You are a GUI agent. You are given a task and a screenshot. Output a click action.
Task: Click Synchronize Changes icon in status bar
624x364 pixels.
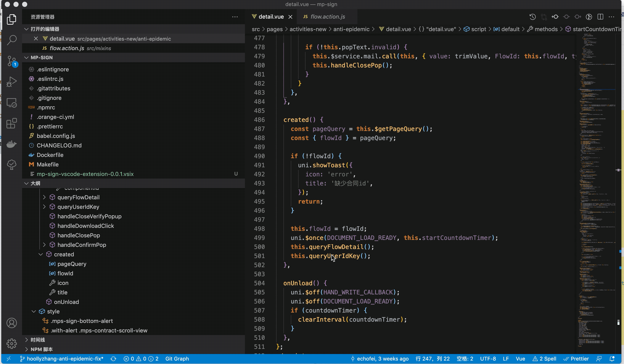click(113, 359)
